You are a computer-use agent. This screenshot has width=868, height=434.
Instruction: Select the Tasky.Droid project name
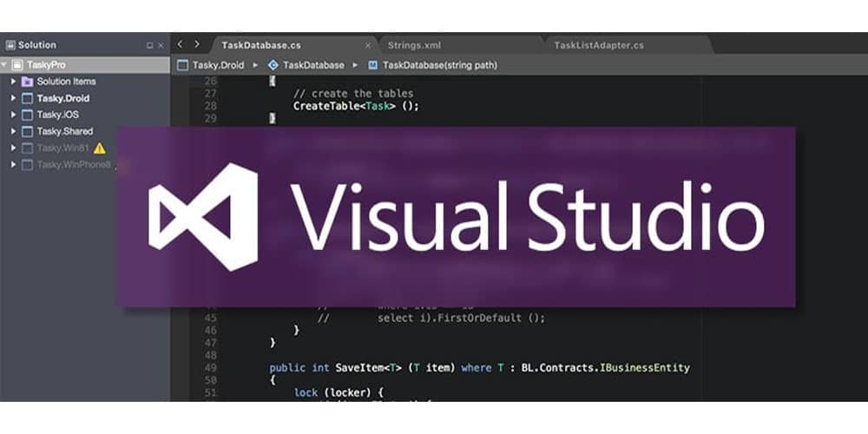click(63, 98)
